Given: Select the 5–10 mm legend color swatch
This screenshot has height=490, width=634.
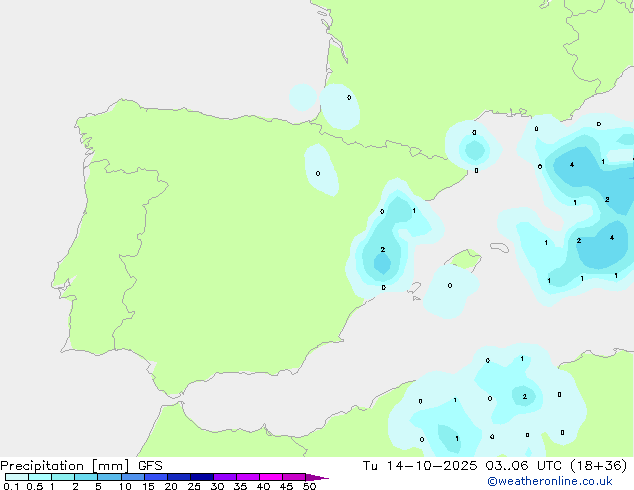Looking at the screenshot, I should [x=109, y=477].
